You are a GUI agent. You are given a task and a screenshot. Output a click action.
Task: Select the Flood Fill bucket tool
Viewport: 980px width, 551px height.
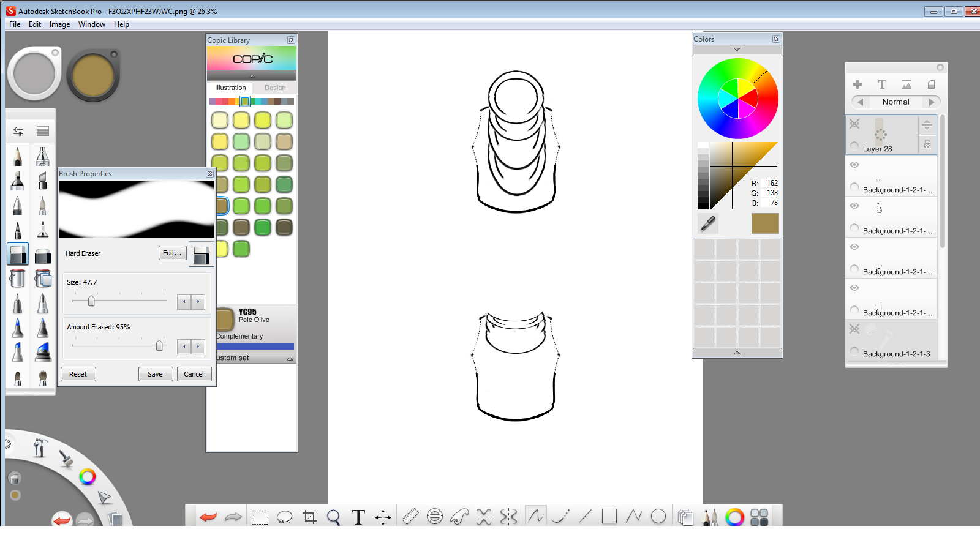[x=18, y=279]
